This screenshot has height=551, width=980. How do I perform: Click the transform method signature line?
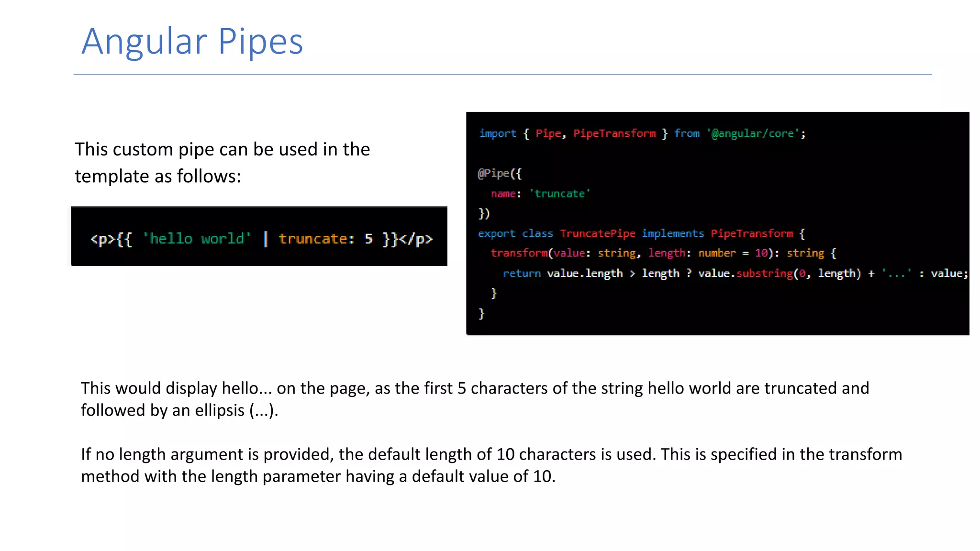click(663, 253)
